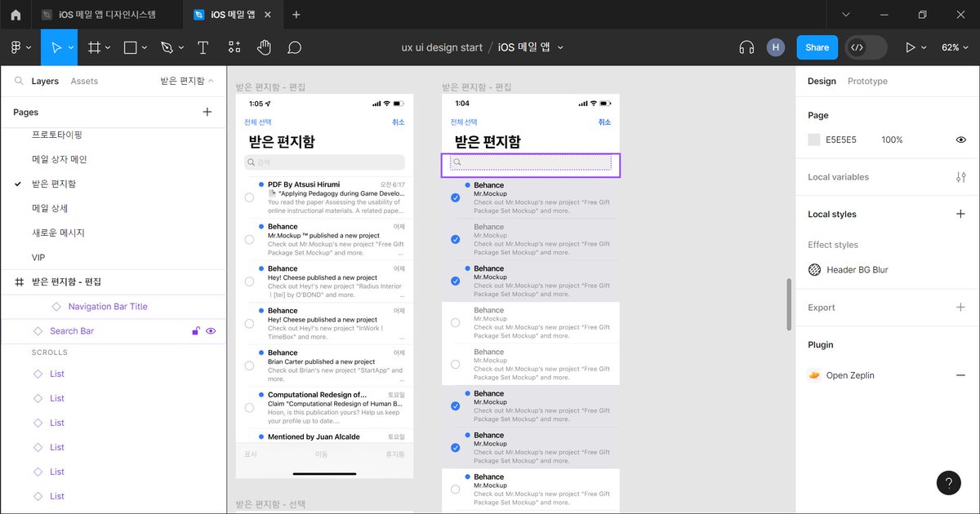Select the Pen tool

166,47
